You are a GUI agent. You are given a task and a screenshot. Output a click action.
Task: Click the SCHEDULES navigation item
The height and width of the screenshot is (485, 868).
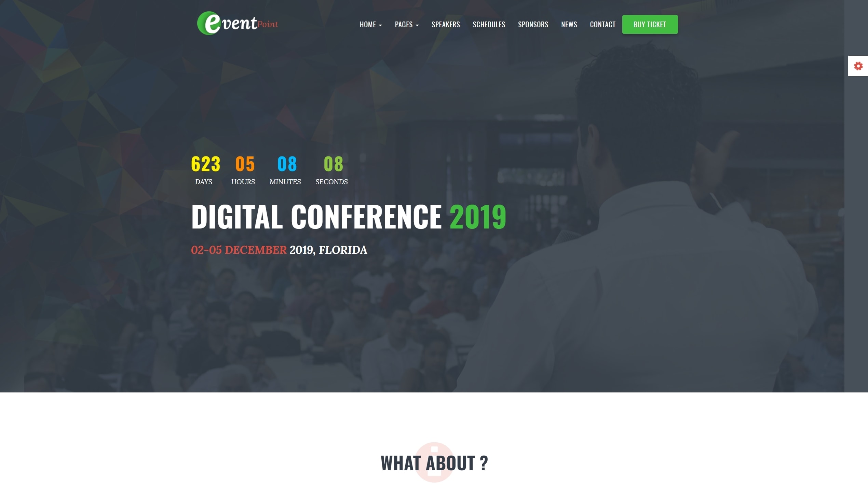489,24
